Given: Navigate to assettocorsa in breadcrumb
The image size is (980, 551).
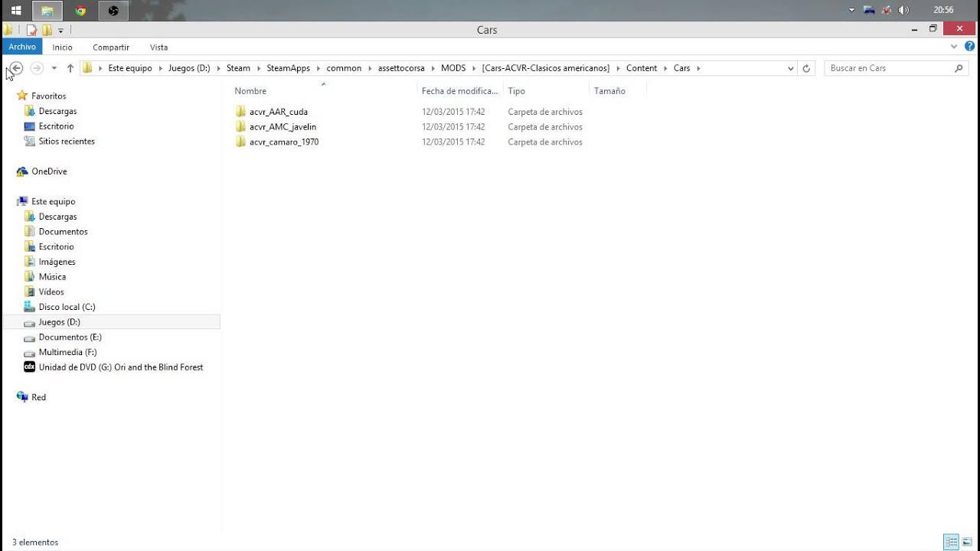Looking at the screenshot, I should pyautogui.click(x=401, y=68).
